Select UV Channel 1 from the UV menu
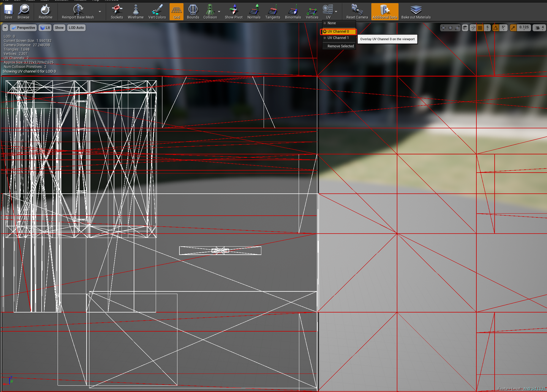Image resolution: width=547 pixels, height=392 pixels. point(338,38)
